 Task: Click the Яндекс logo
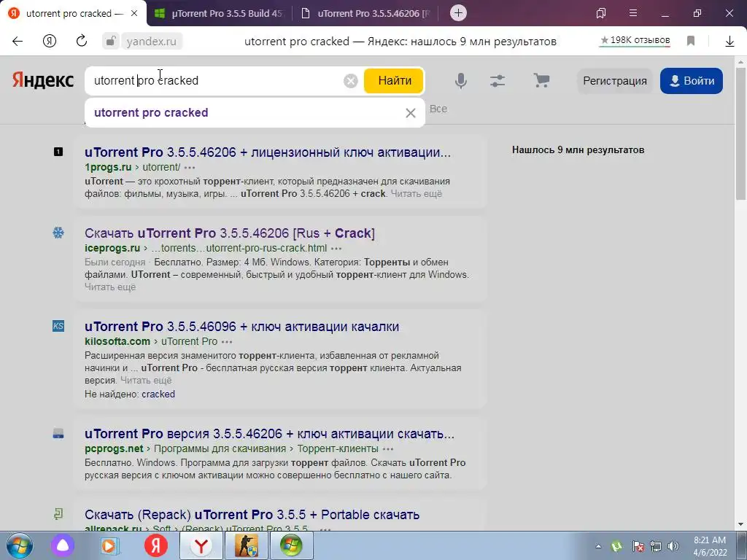click(43, 80)
